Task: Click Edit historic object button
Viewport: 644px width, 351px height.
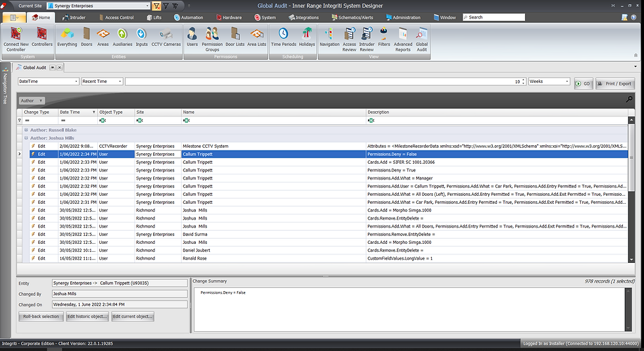Action: coord(87,316)
